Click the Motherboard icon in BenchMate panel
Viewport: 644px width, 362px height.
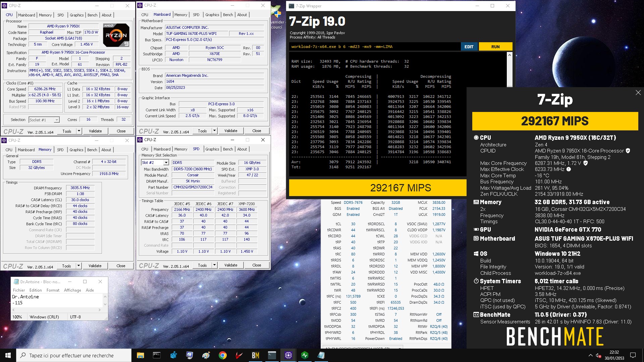(476, 239)
